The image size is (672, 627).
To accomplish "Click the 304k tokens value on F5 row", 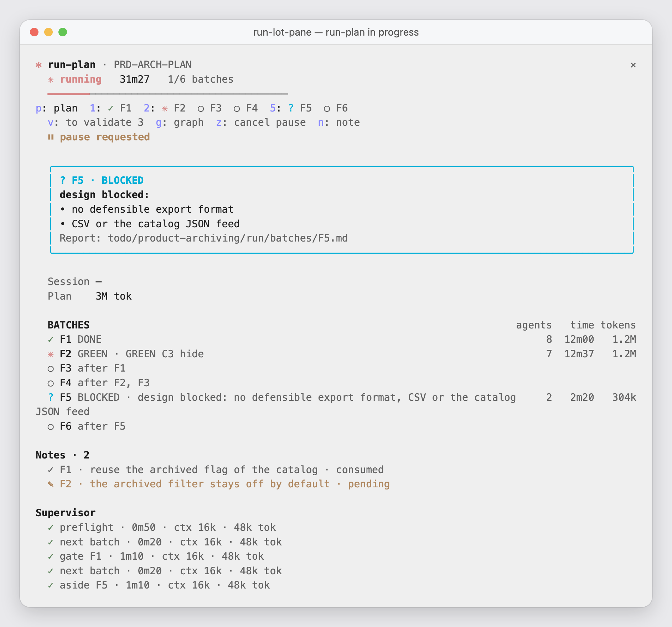I will 624,398.
